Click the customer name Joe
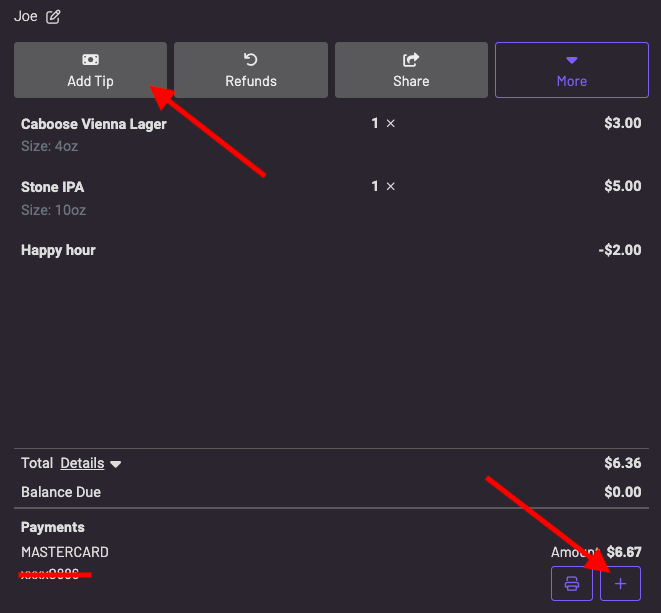The image size is (661, 613). point(25,16)
